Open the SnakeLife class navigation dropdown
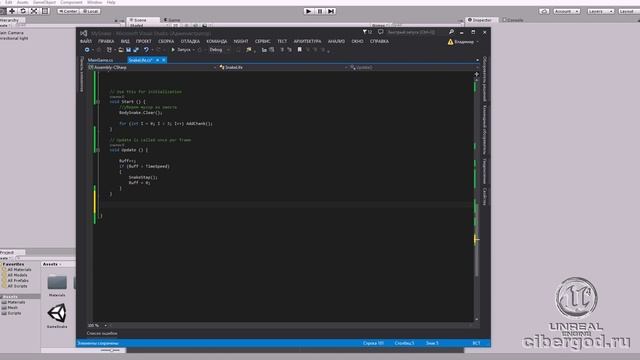 (282, 67)
